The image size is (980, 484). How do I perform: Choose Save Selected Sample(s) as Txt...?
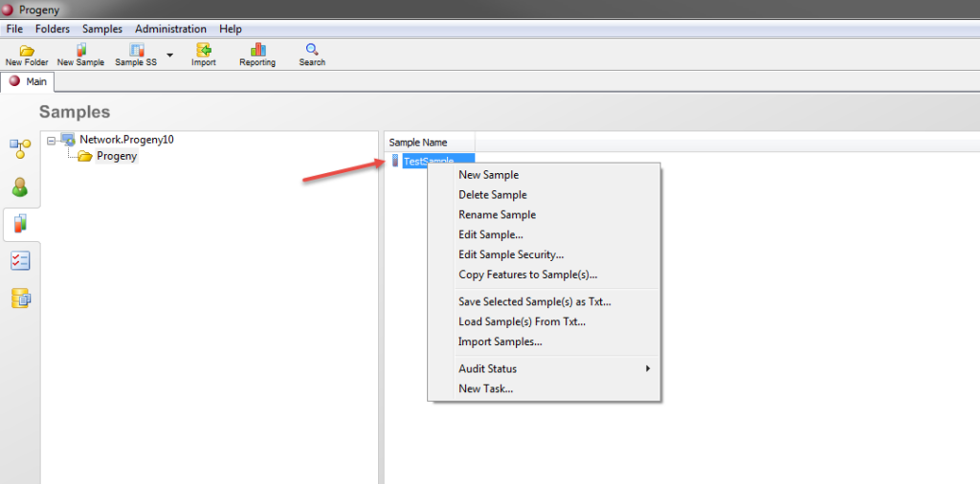544,301
